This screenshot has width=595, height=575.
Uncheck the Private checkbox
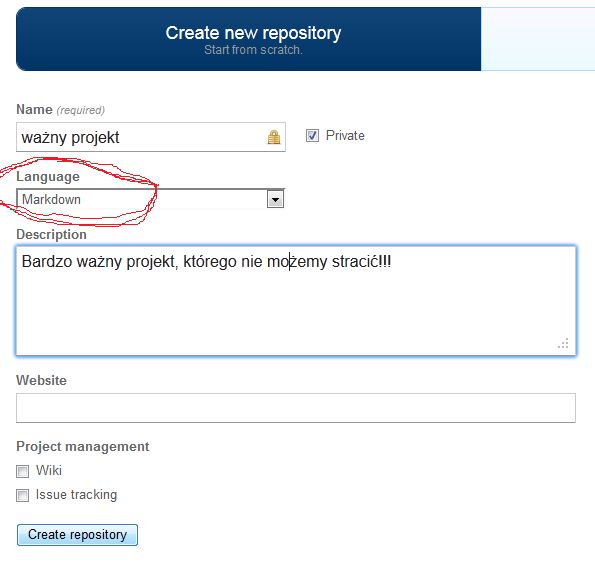point(312,135)
